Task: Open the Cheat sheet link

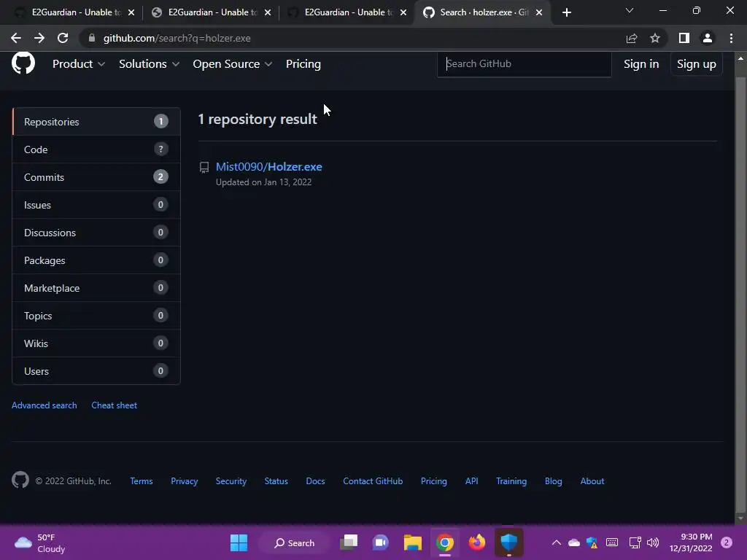Action: [115, 405]
